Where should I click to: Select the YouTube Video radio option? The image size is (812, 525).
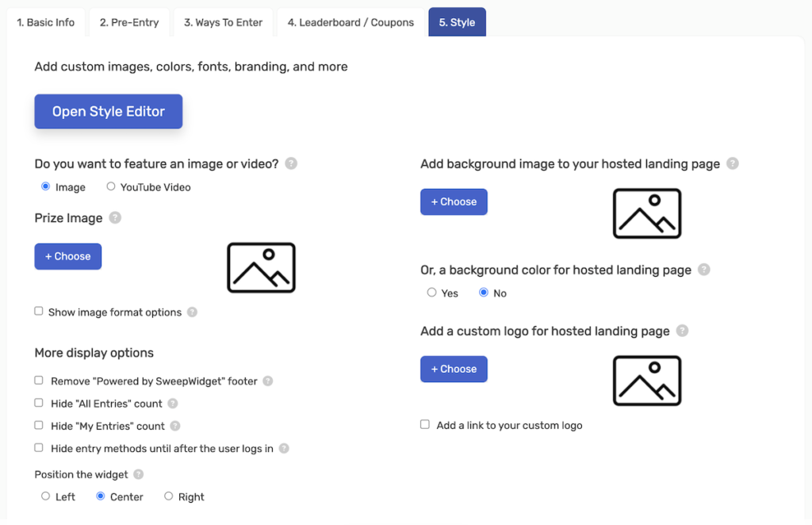(x=111, y=186)
